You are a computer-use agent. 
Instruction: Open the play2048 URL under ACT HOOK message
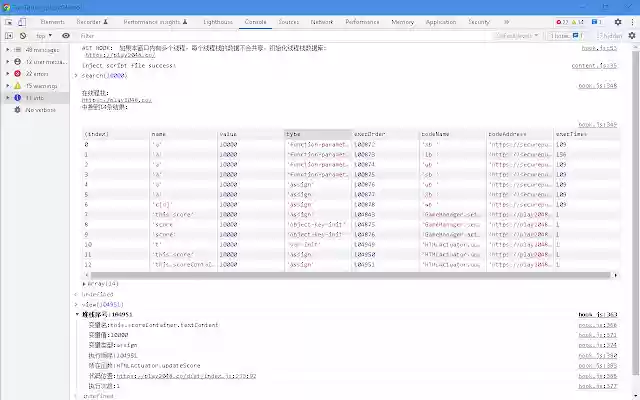[x=120, y=55]
